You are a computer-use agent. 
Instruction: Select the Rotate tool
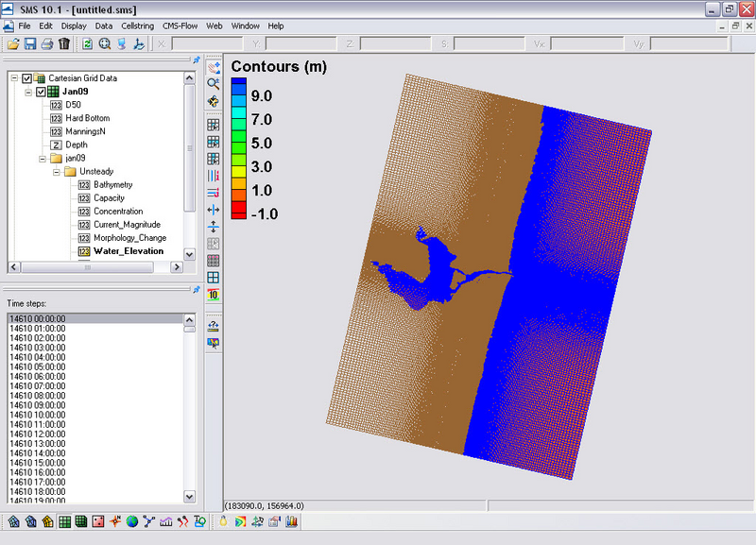point(214,101)
